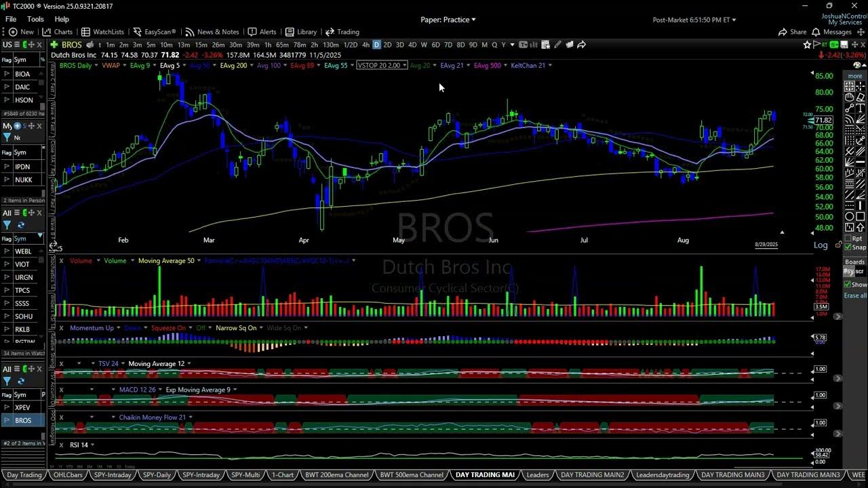Switch to the BWT 200ema Channel tab
This screenshot has height=488, width=868.
click(337, 475)
